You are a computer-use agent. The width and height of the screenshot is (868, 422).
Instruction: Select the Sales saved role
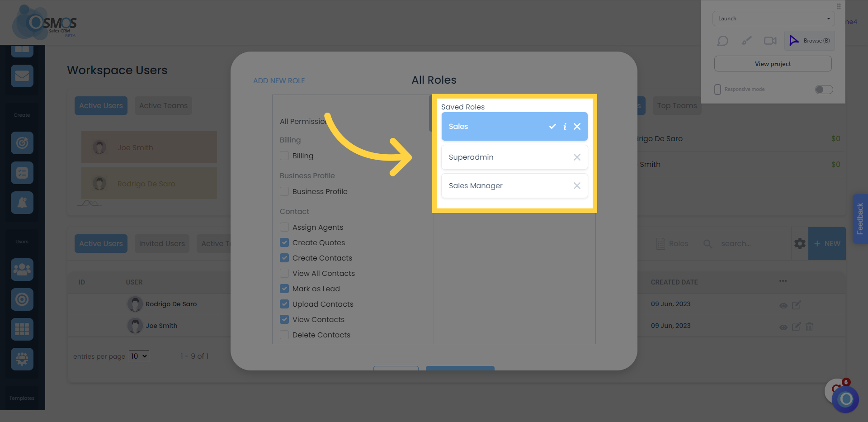click(514, 127)
